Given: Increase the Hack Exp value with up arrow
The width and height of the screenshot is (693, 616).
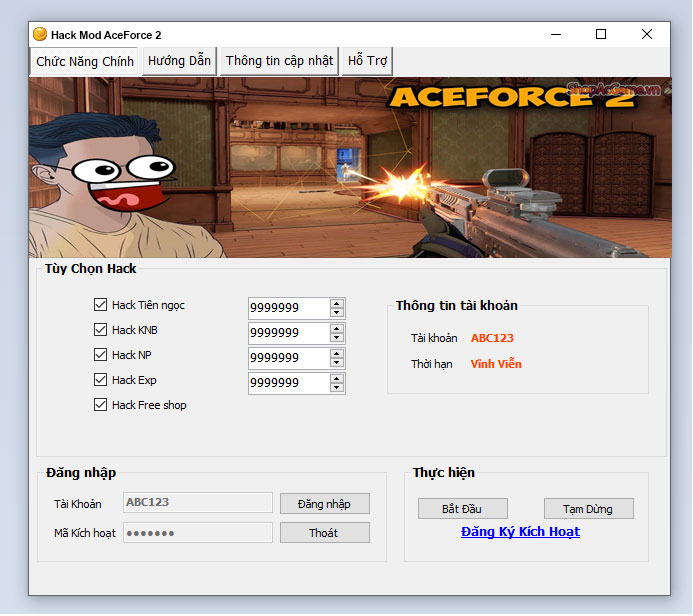Looking at the screenshot, I should 337,379.
